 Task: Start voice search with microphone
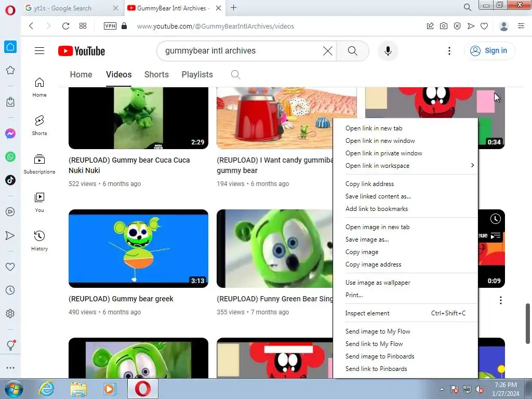(388, 51)
